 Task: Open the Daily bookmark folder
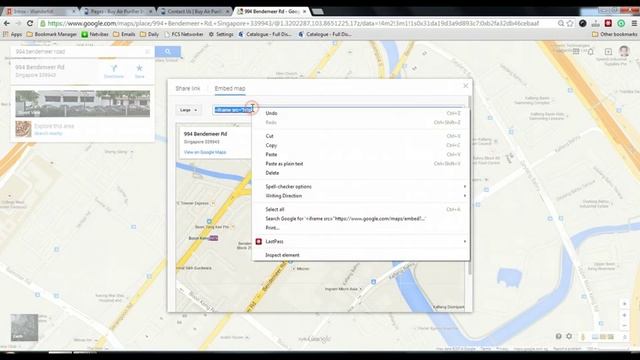[x=149, y=34]
